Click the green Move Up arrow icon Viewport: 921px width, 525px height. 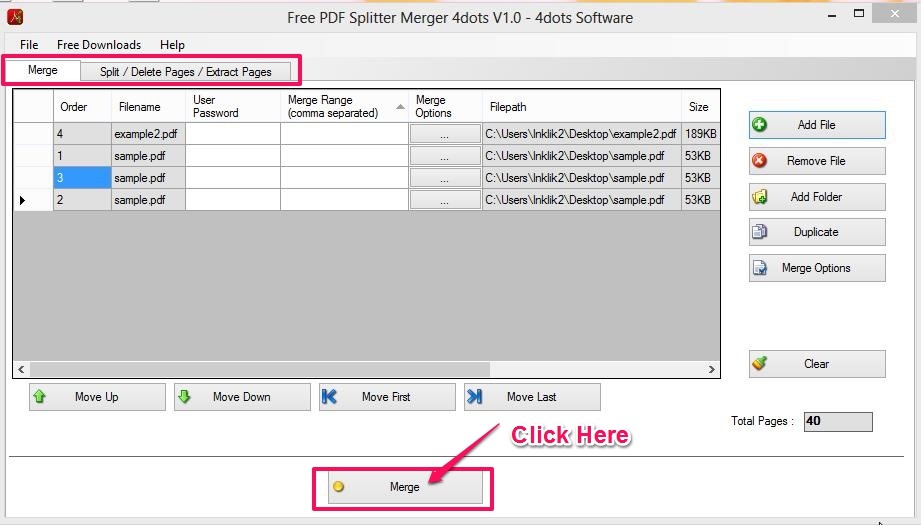pos(40,397)
